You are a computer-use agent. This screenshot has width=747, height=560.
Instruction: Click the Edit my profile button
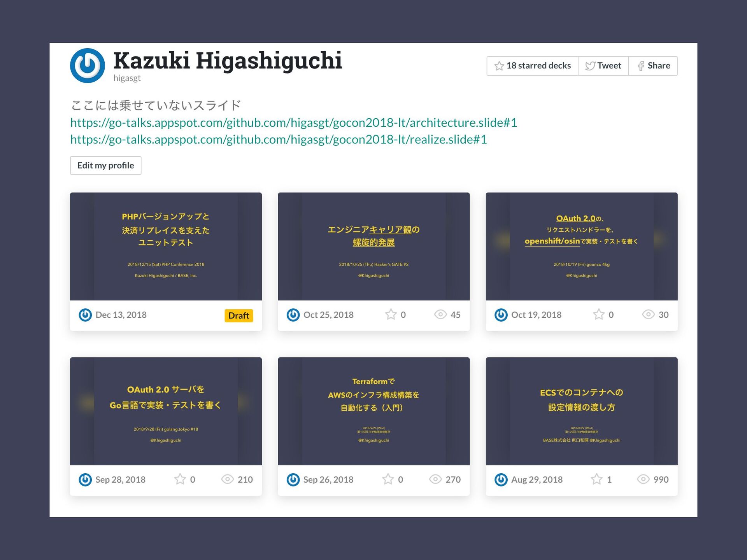point(105,165)
